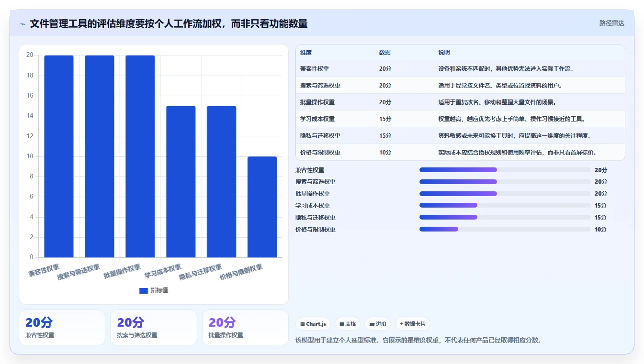
Task: Click the 价格与限制权重 x-axis label under the chart
Action: click(241, 272)
